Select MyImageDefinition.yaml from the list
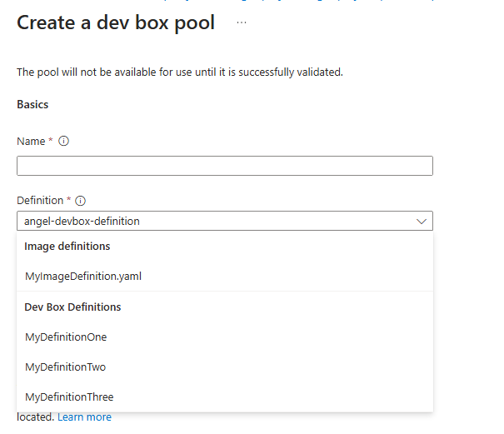Image resolution: width=504 pixels, height=434 pixels. click(225, 277)
